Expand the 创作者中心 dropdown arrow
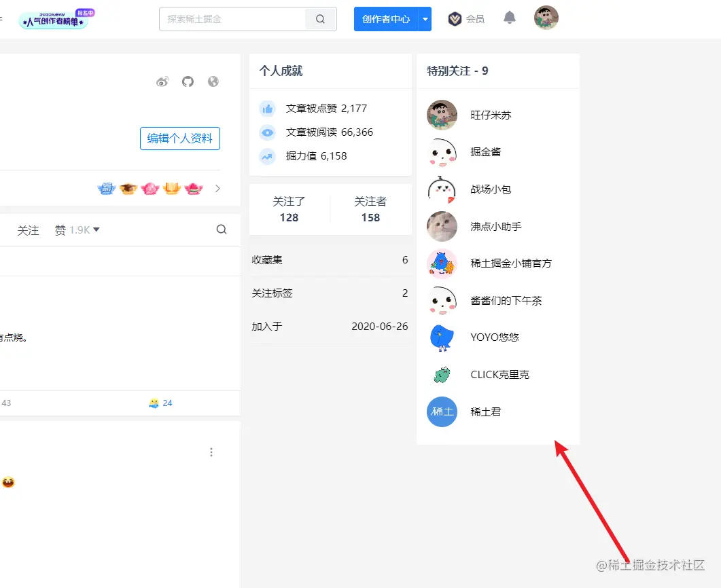 pos(425,19)
